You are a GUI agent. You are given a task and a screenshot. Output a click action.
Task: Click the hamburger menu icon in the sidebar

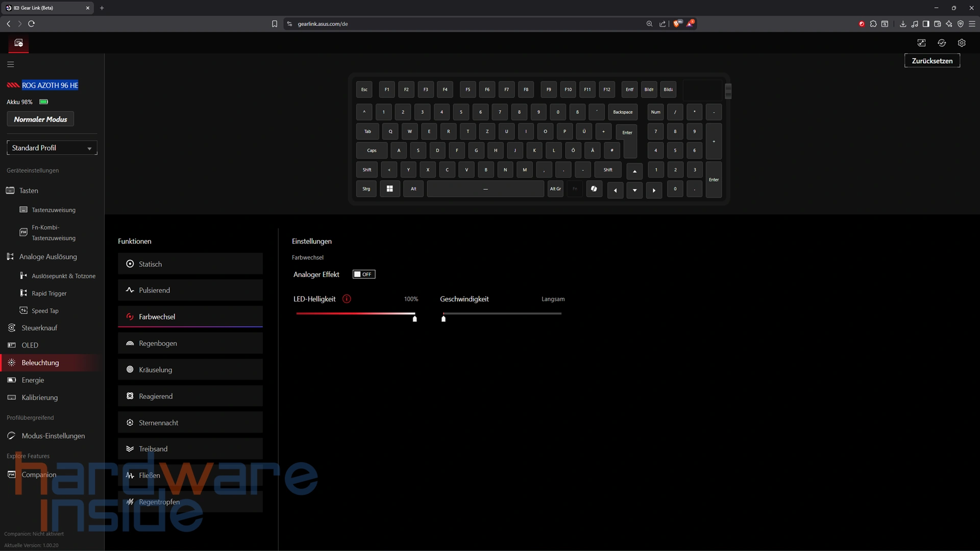point(10,64)
